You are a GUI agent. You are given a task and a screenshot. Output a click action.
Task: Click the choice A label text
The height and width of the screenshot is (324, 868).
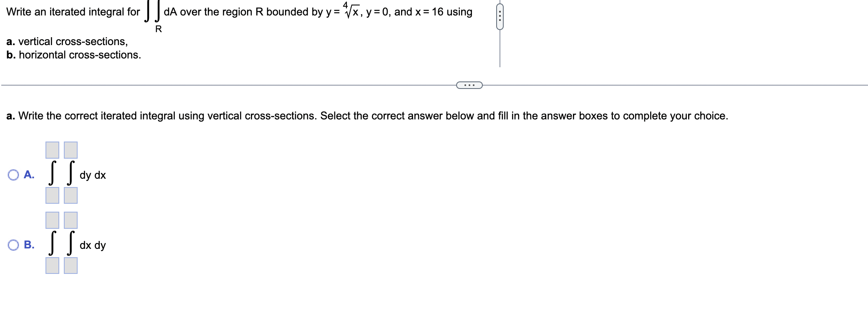tap(29, 175)
